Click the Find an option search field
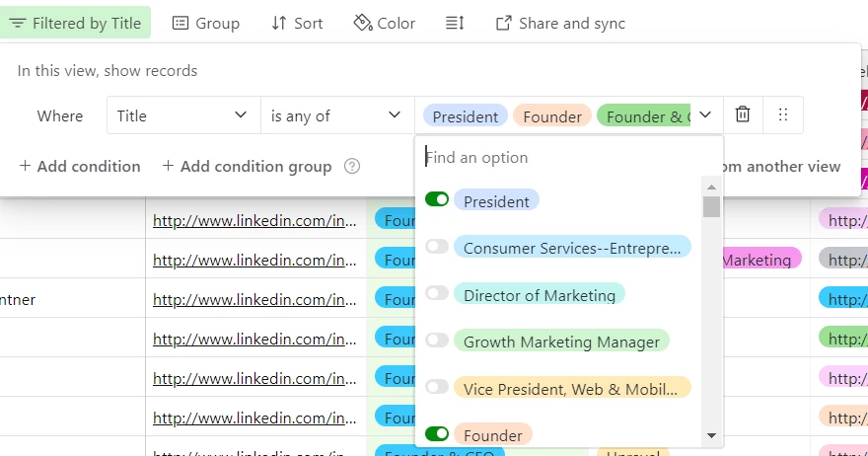The image size is (868, 456). pos(562,157)
